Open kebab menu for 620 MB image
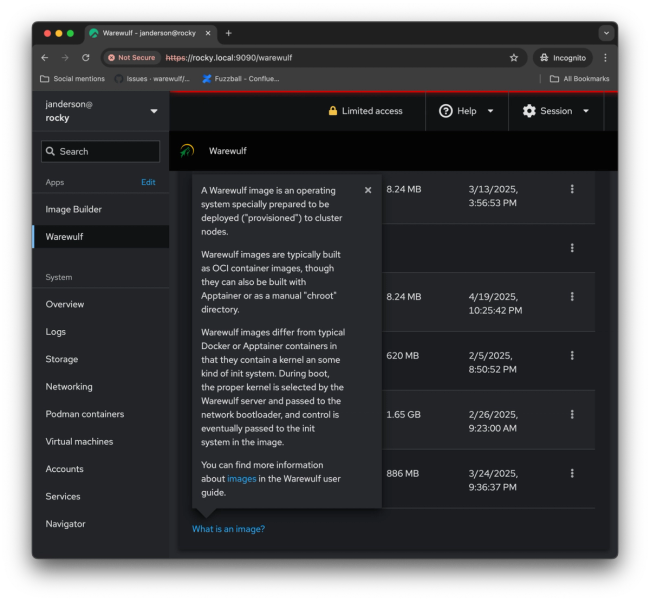Viewport: 650px width, 601px height. [x=572, y=355]
